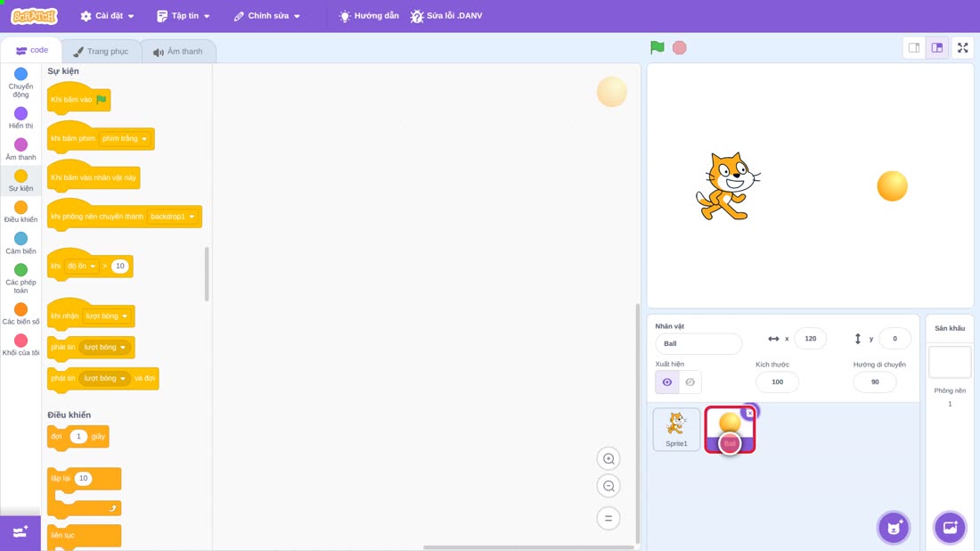Choose a new backdrop button
The height and width of the screenshot is (551, 980).
pyautogui.click(x=950, y=527)
